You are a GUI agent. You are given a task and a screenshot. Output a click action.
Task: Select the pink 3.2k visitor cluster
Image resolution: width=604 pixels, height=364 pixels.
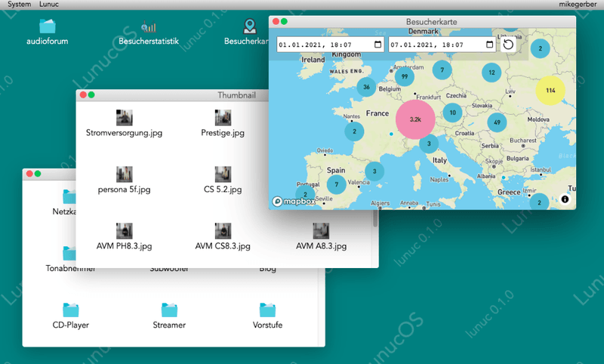click(x=415, y=119)
